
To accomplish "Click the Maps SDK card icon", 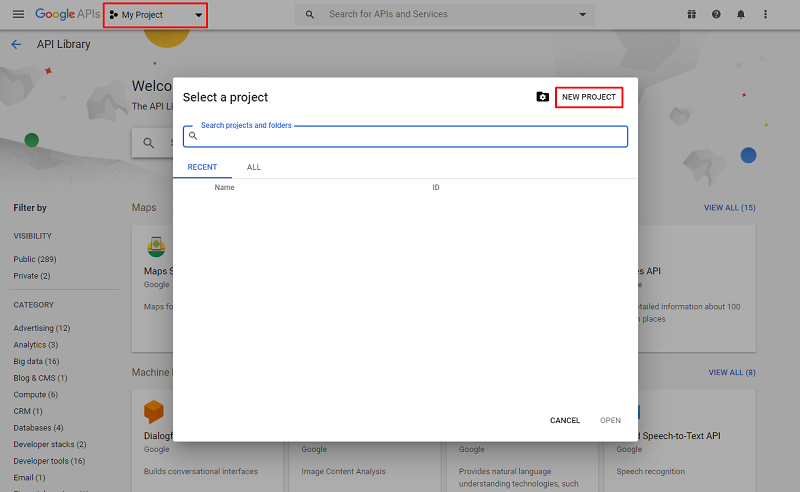I will tap(156, 247).
